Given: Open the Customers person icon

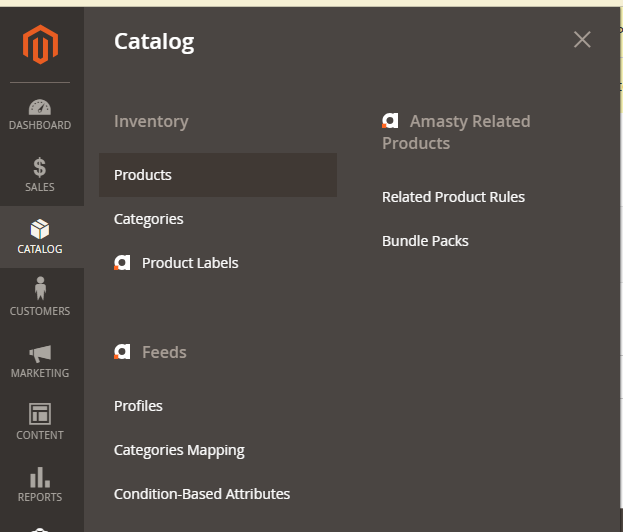Looking at the screenshot, I should coord(40,290).
